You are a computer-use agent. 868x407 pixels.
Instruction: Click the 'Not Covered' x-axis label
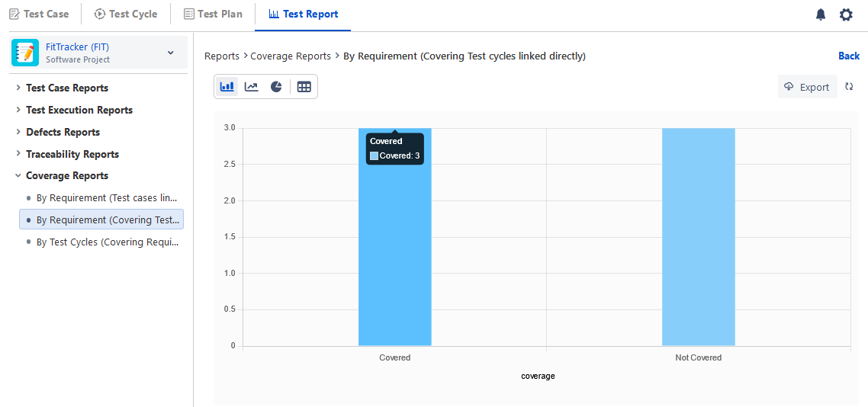point(699,357)
